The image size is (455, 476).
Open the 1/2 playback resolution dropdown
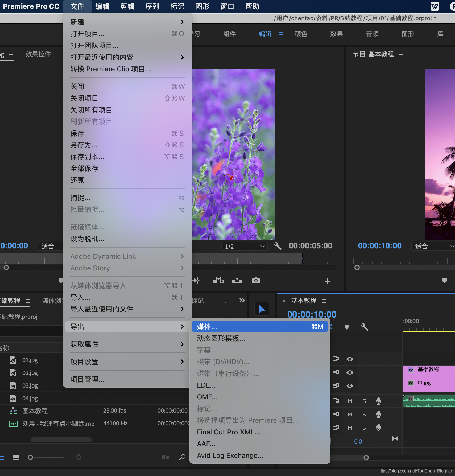(244, 246)
